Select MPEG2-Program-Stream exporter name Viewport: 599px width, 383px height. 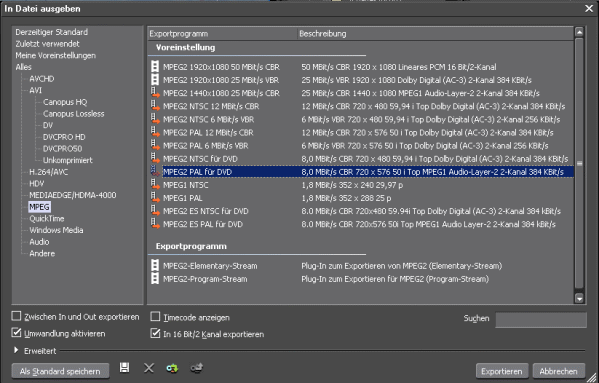pos(205,279)
